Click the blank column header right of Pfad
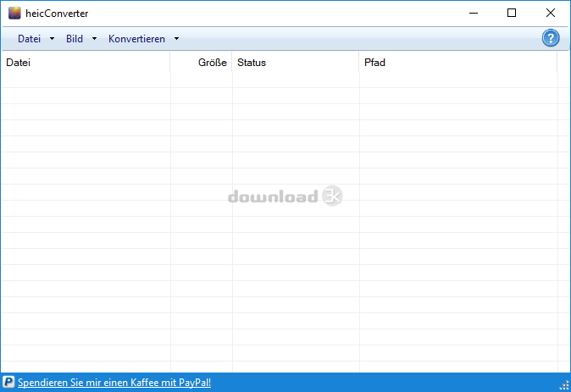The width and height of the screenshot is (571, 392). click(563, 63)
